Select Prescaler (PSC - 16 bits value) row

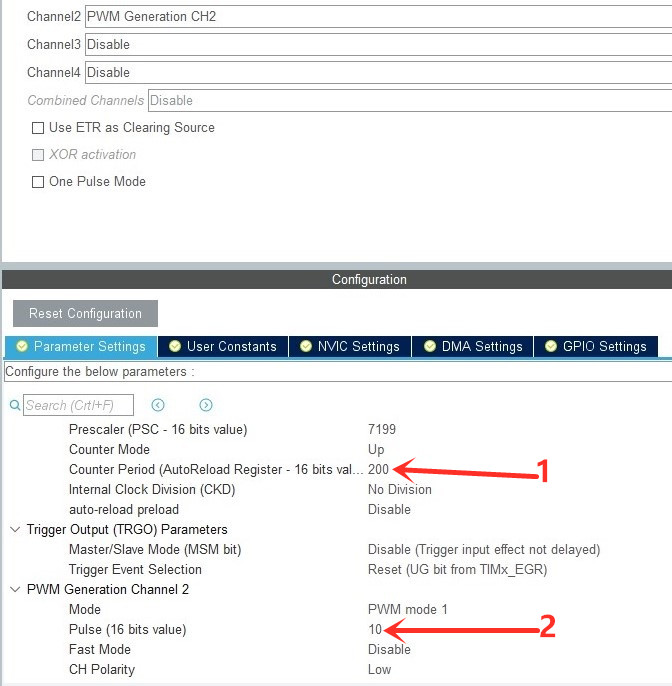tap(158, 429)
